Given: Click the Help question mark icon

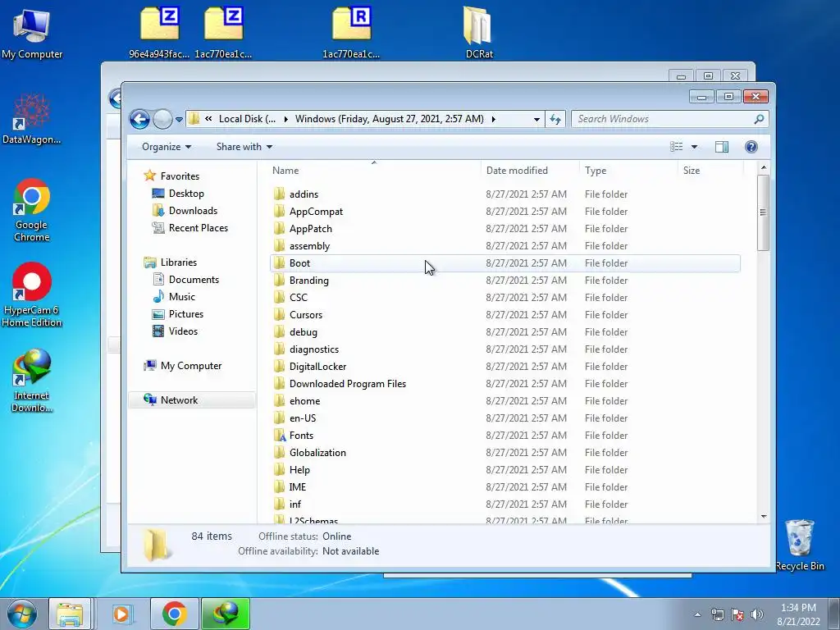Looking at the screenshot, I should click(x=751, y=147).
